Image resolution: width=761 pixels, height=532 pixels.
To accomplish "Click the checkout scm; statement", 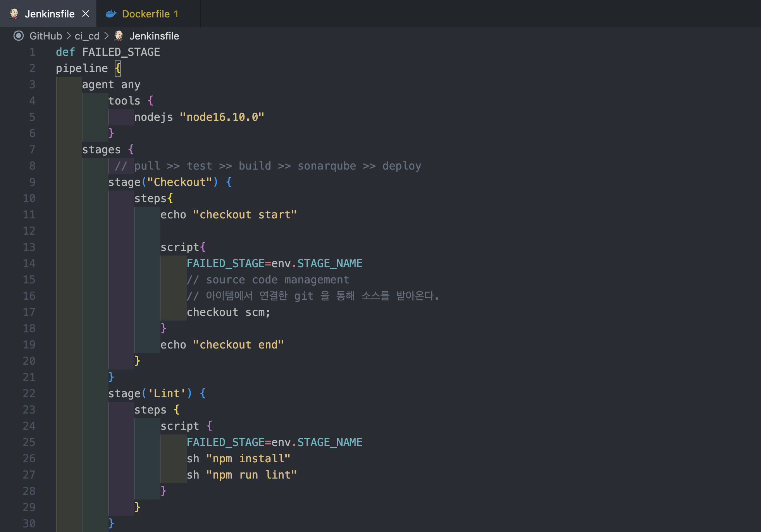I will pyautogui.click(x=228, y=312).
